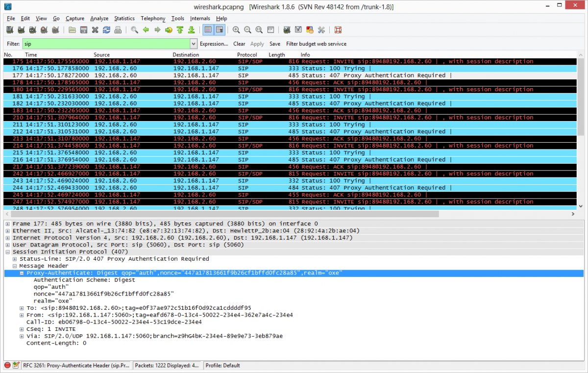
Task: Select the Call-ID header line
Action: (114, 322)
